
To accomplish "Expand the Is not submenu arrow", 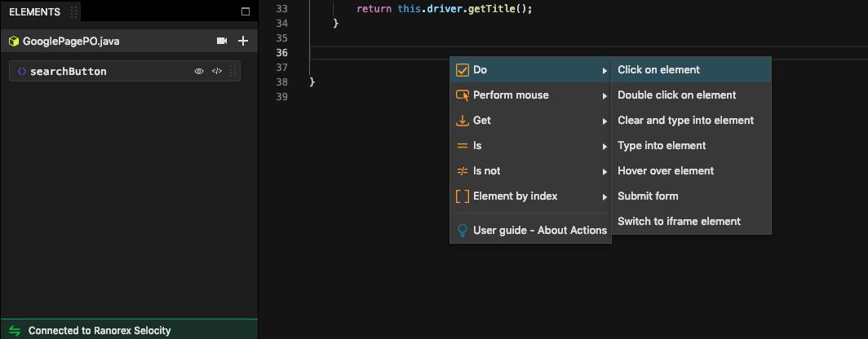I will coord(604,172).
